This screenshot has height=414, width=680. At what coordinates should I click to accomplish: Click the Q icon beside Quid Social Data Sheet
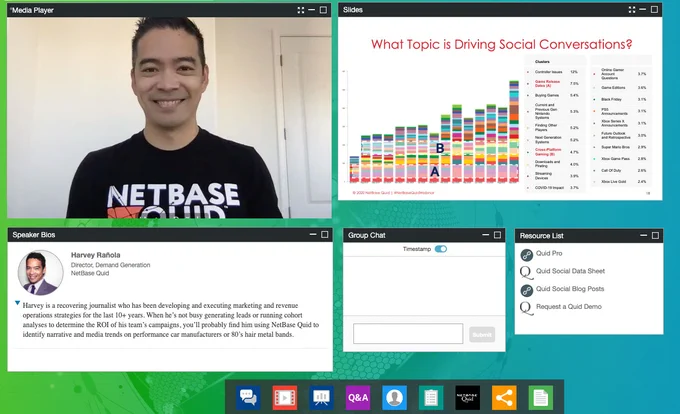(526, 272)
